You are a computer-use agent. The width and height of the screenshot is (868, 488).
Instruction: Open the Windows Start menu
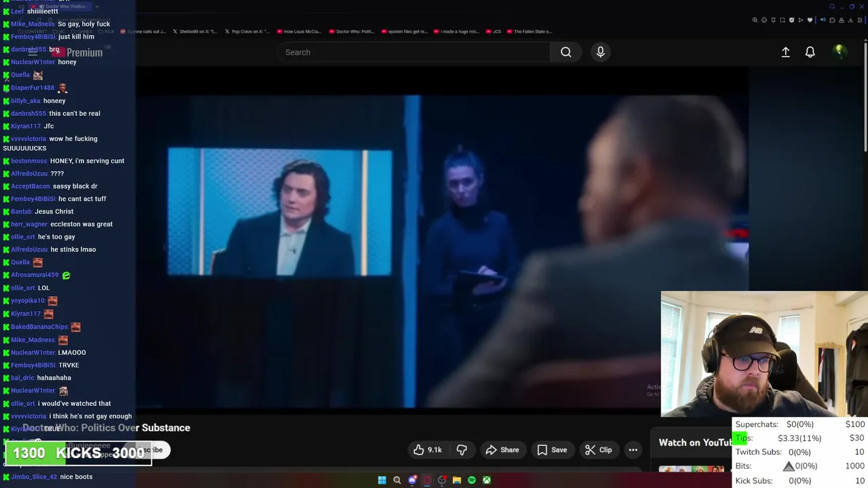[x=382, y=480]
